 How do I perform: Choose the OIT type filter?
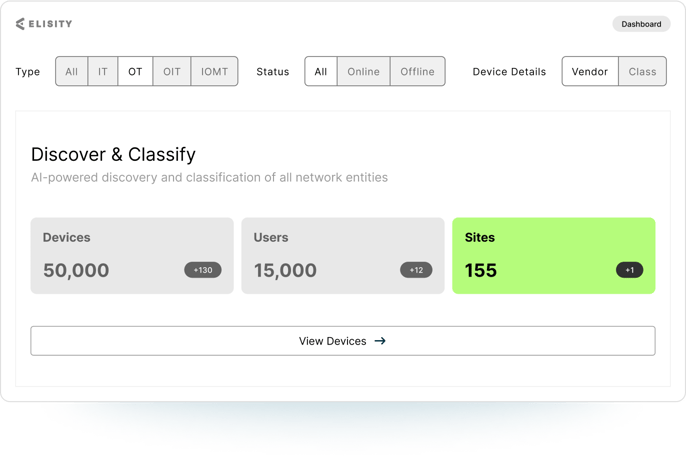click(x=172, y=71)
